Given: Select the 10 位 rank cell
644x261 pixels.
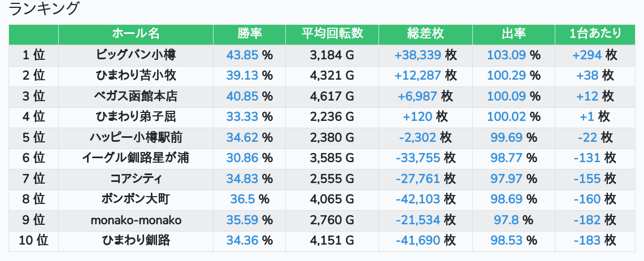Looking at the screenshot, I should 34,241.
